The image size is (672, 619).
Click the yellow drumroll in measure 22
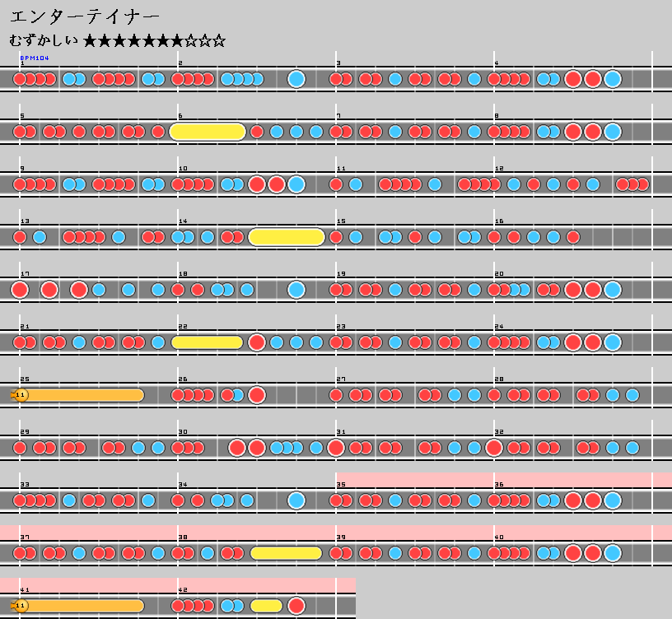(x=208, y=342)
